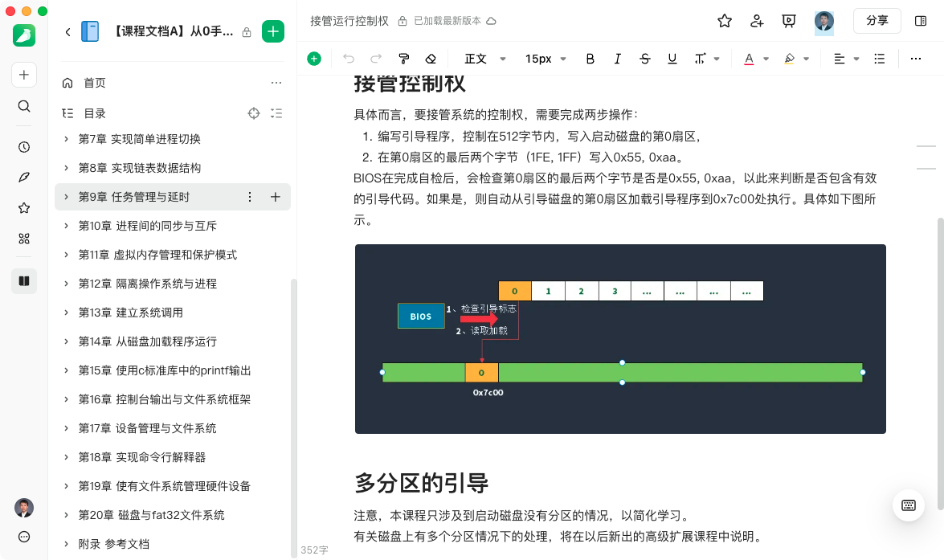Click the 分享 button
Viewport: 944px width, 560px height.
pyautogui.click(x=877, y=21)
